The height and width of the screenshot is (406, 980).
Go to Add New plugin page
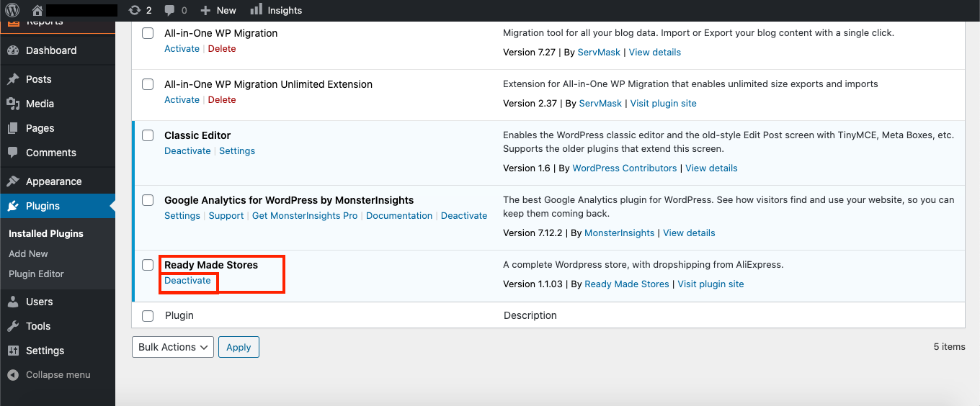28,253
